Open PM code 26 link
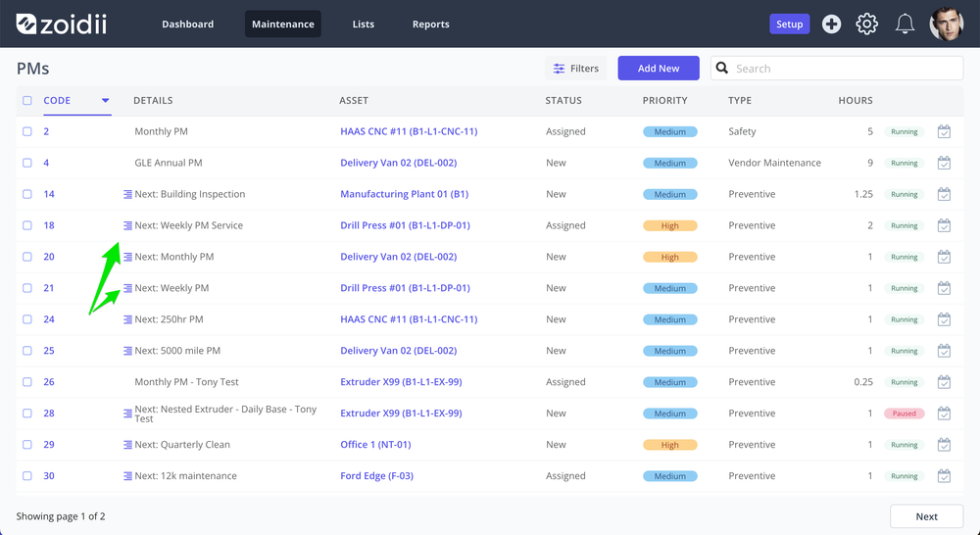 pos(49,382)
